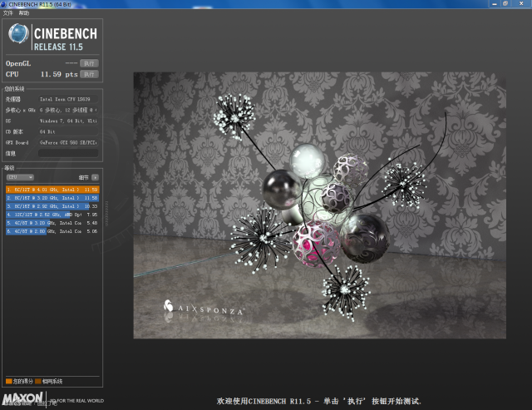Select ranking row 6 scoring 5.06
Image resolution: width=532 pixels, height=410 pixels.
52,231
